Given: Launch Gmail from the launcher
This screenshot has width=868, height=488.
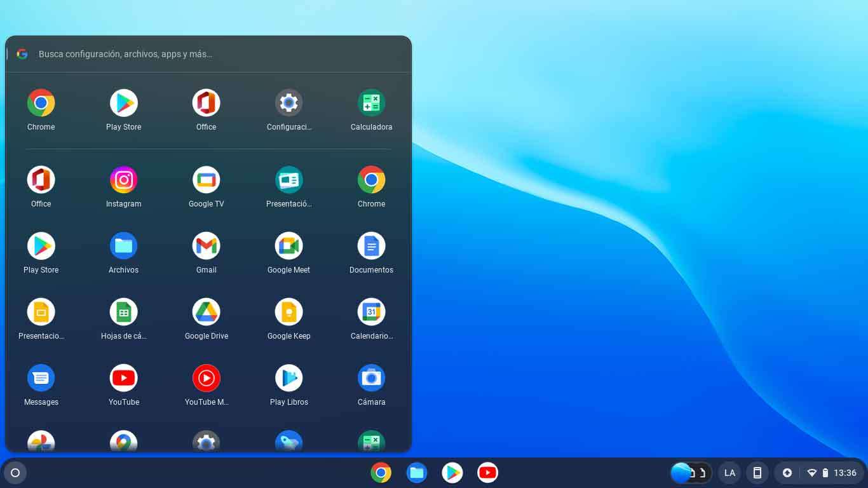Looking at the screenshot, I should click(206, 246).
